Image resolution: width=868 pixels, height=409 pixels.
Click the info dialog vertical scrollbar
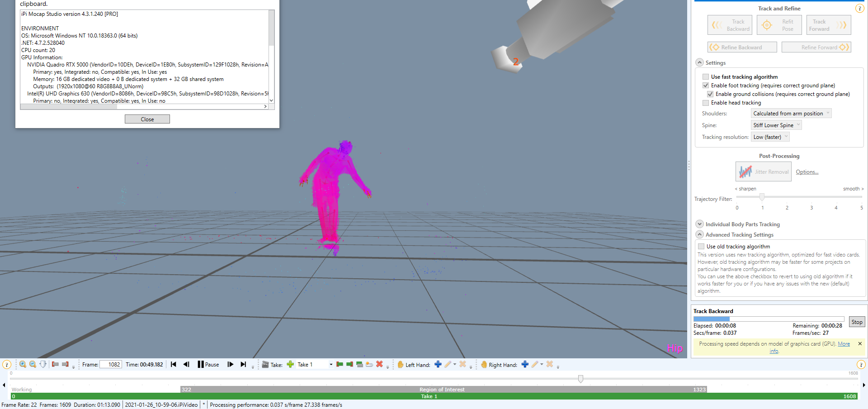coord(271,56)
